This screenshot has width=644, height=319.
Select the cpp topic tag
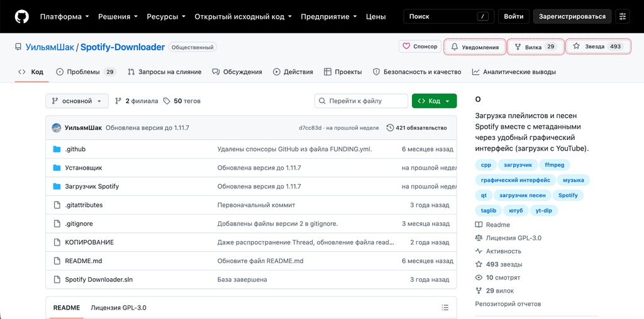[x=486, y=165]
